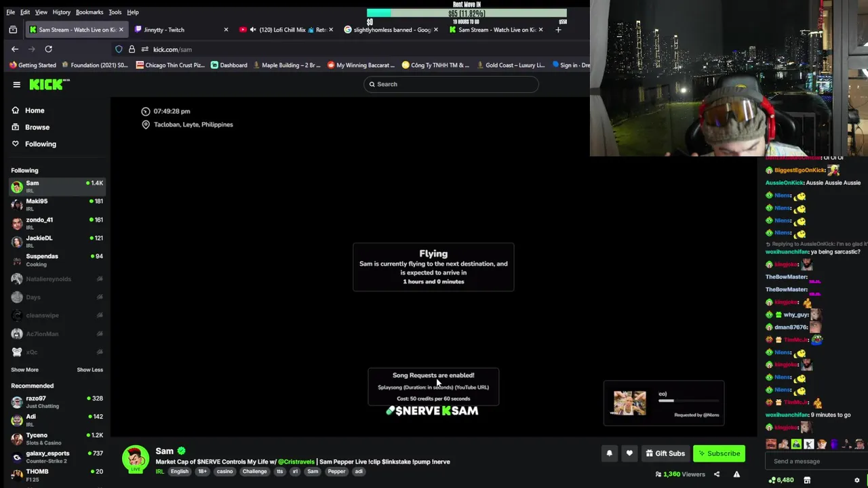Click the 6,480 channel points icon
868x488 pixels.
(x=772, y=480)
